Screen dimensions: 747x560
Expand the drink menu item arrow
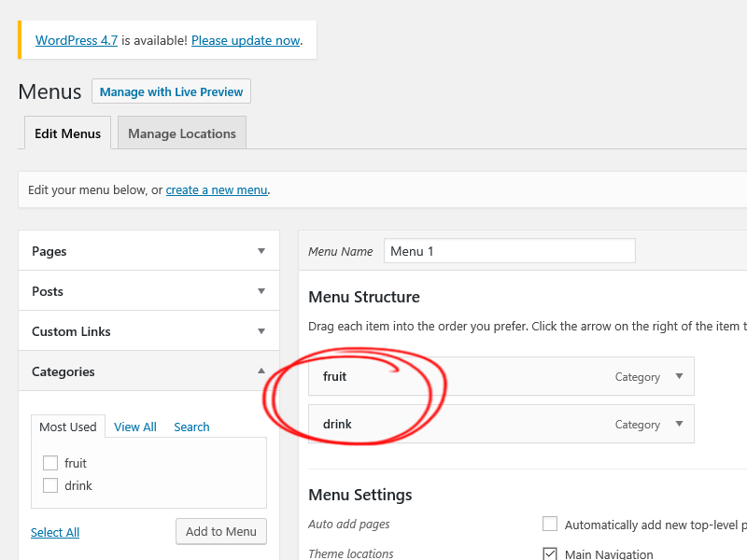click(x=680, y=424)
